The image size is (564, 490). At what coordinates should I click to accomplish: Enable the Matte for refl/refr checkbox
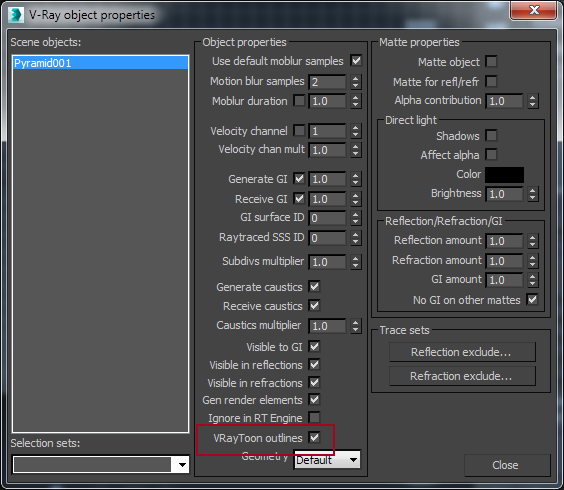tap(491, 81)
